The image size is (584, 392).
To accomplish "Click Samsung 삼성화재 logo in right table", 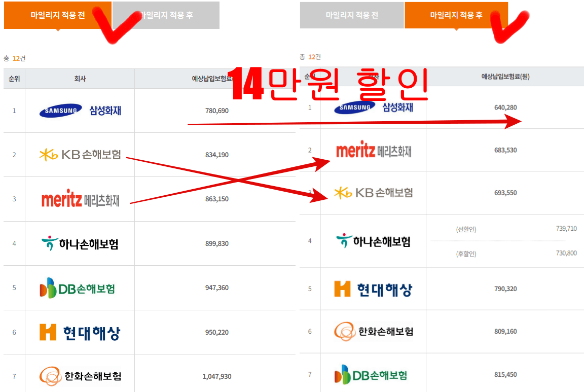I will [374, 108].
